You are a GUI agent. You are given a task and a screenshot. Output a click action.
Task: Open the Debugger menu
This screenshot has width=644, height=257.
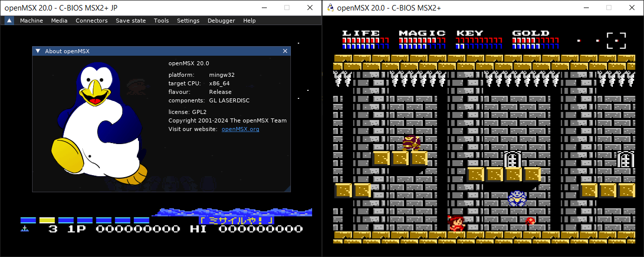[221, 21]
